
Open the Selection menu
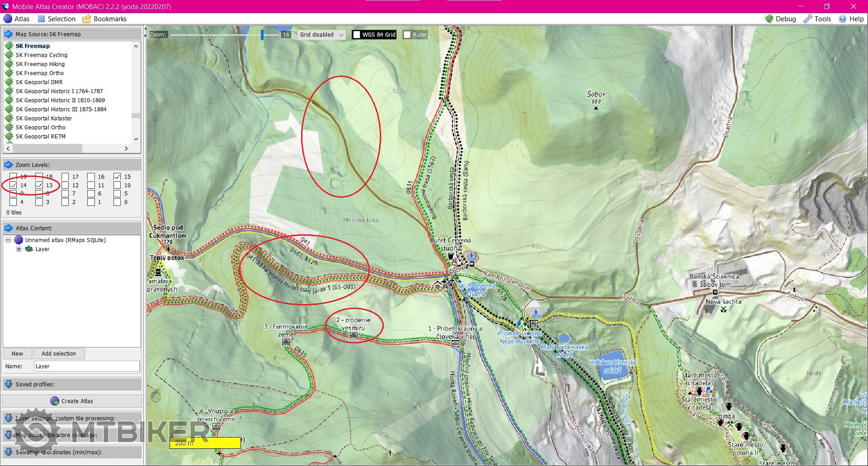coord(57,19)
